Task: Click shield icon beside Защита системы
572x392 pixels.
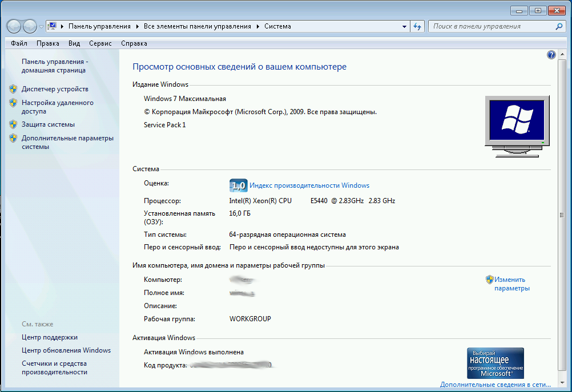Action: pos(13,124)
